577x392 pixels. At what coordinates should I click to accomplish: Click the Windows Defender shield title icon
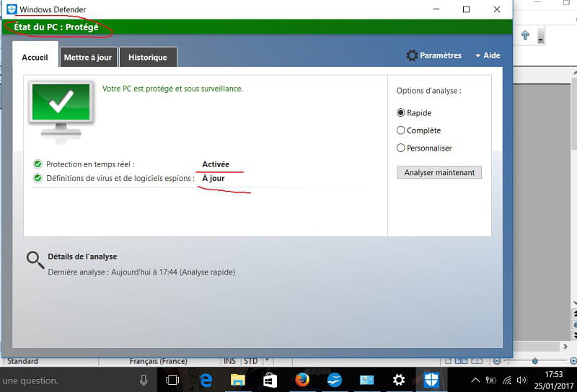(x=12, y=9)
